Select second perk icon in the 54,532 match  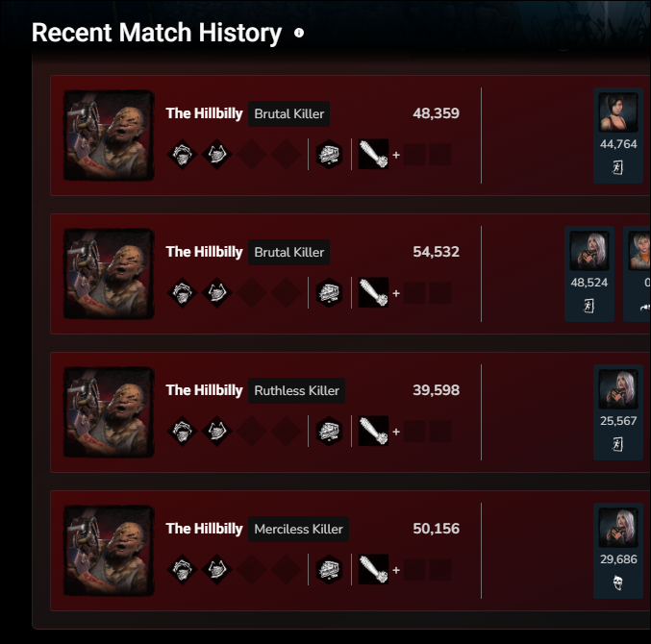[x=216, y=293]
